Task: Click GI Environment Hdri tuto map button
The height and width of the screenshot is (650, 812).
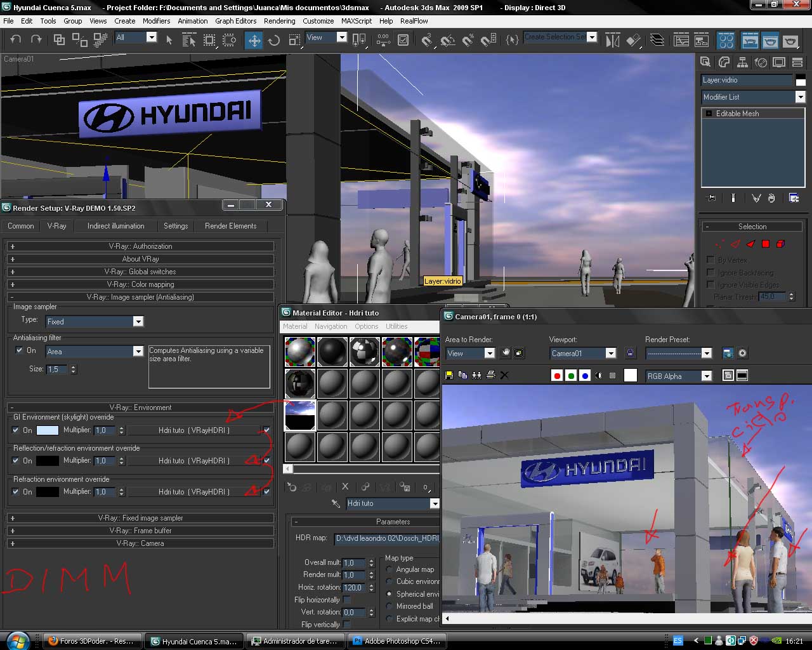Action: [x=194, y=430]
